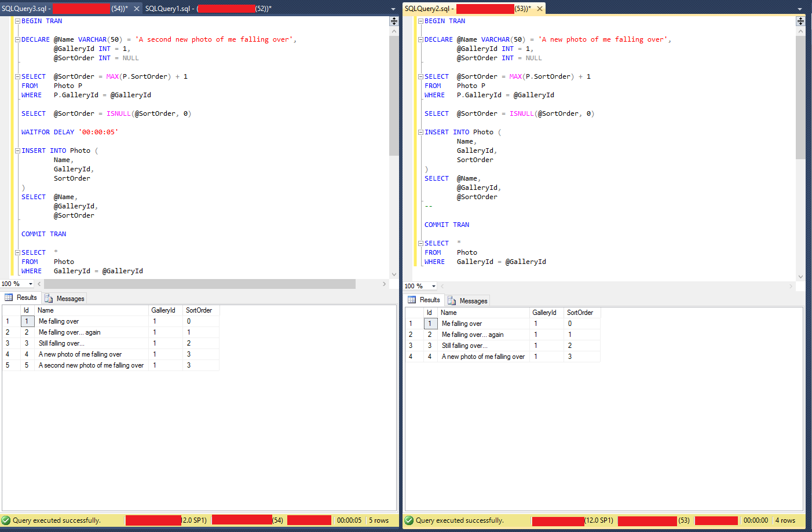This screenshot has height=532, width=812.
Task: Click scroll up arrow of left editor
Action: click(394, 31)
